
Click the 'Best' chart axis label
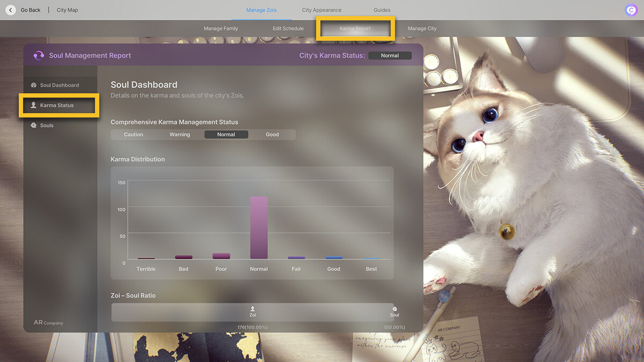click(371, 269)
